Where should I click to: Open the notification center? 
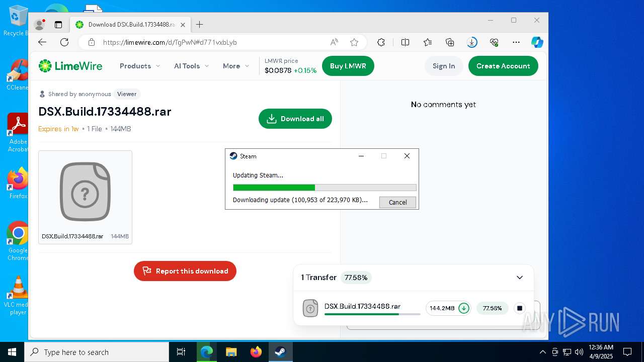627,352
